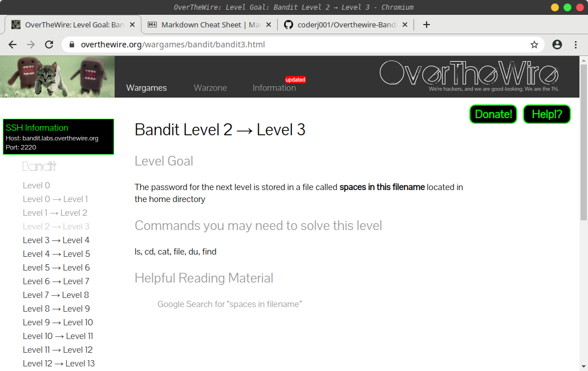
Task: Open Level 3 → Level 4 link
Action: pos(56,240)
